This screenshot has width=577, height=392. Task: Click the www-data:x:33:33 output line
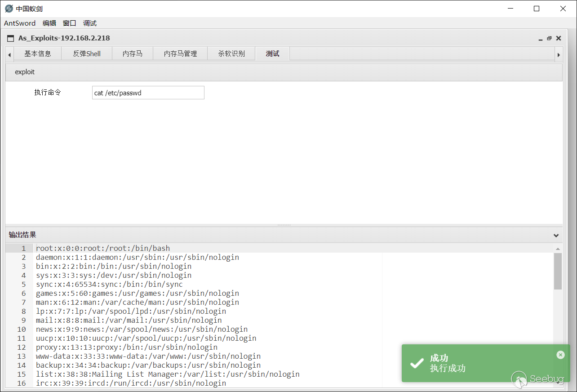[148, 356]
